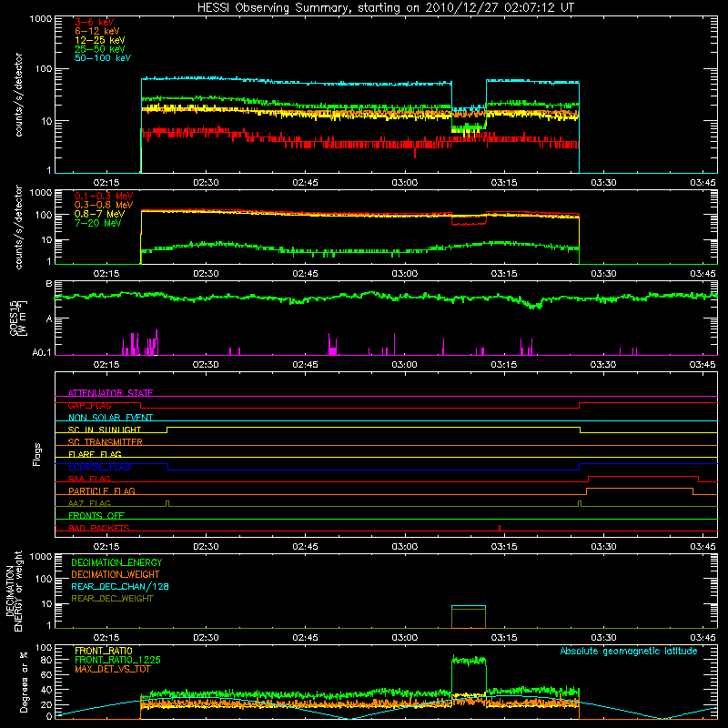This screenshot has height=728, width=728.
Task: Click the 0.1-0.3 MeV legend entry
Action: pyautogui.click(x=104, y=196)
